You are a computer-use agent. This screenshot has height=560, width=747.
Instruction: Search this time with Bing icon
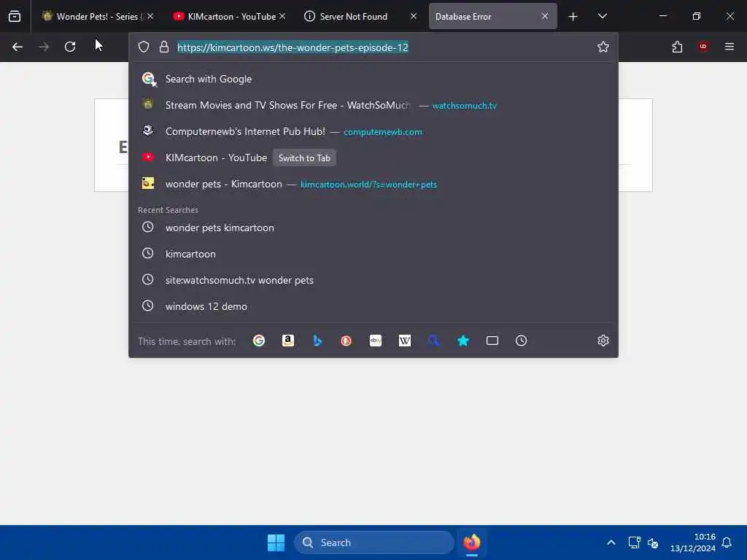(x=317, y=341)
